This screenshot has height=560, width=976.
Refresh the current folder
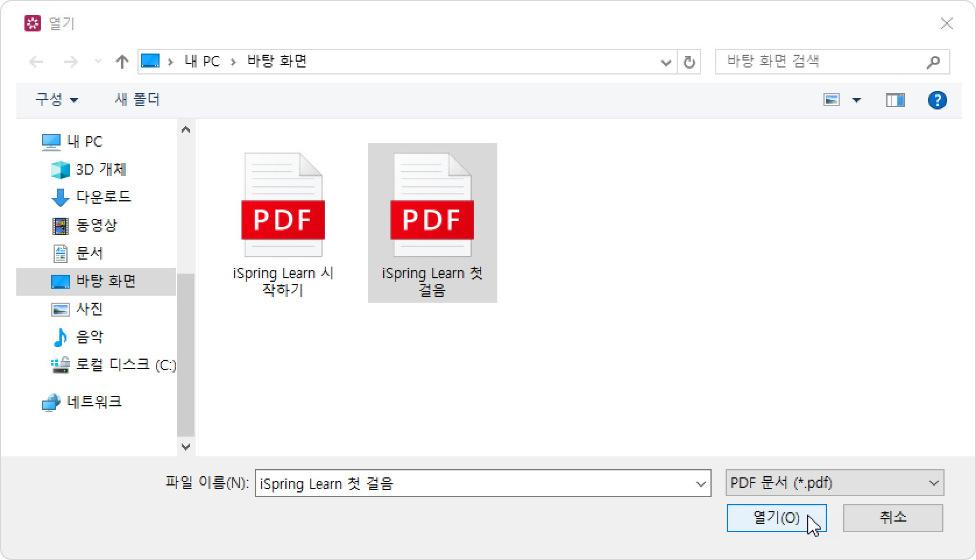click(689, 62)
